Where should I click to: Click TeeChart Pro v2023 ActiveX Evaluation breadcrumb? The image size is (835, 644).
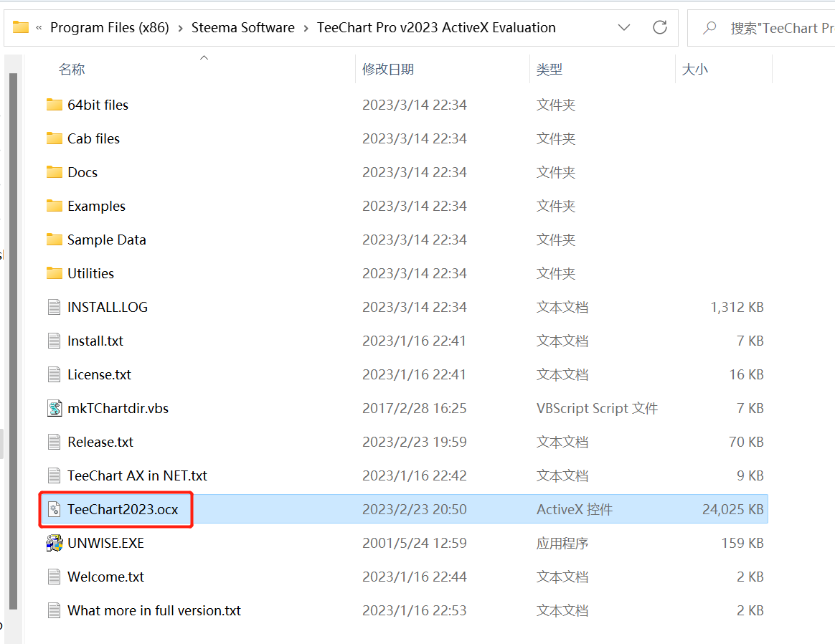pos(436,28)
